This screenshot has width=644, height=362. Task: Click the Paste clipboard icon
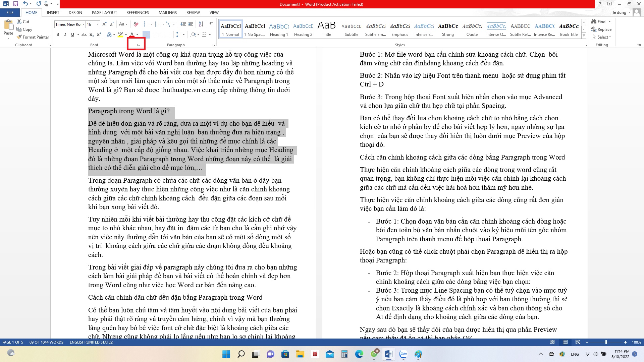[x=8, y=25]
